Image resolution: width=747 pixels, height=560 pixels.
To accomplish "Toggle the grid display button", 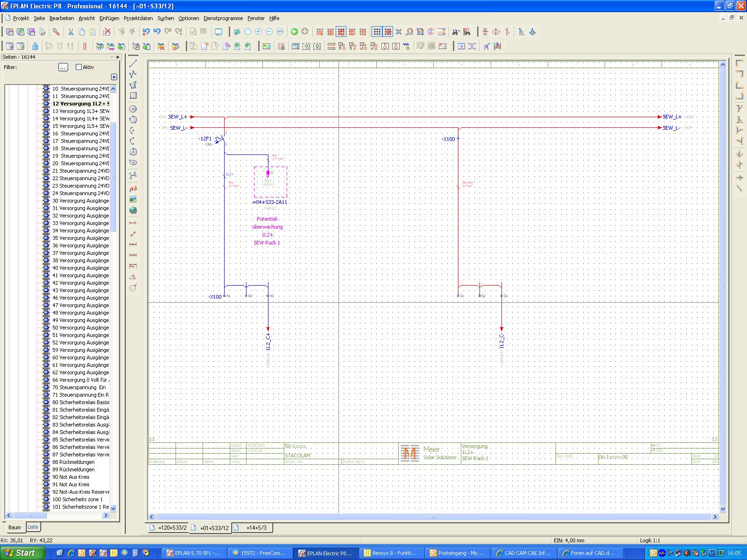I will (x=377, y=32).
